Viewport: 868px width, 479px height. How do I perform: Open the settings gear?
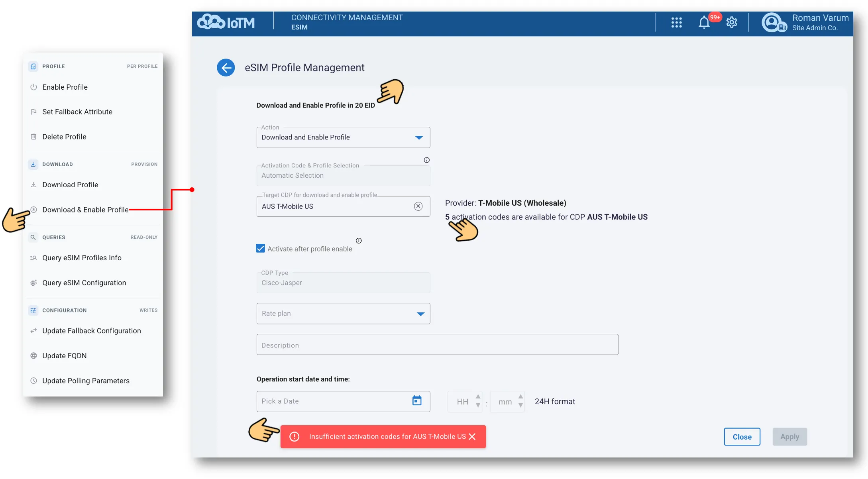point(731,22)
